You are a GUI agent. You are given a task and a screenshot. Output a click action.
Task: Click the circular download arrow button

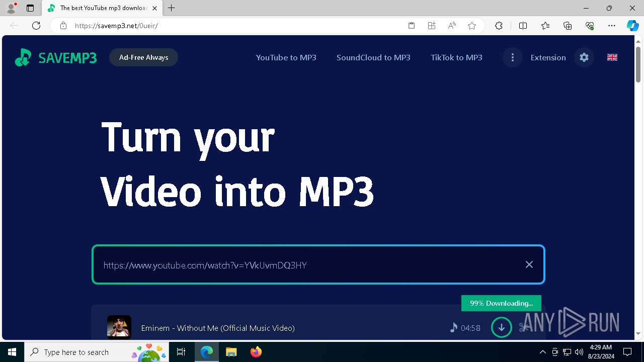(x=501, y=328)
